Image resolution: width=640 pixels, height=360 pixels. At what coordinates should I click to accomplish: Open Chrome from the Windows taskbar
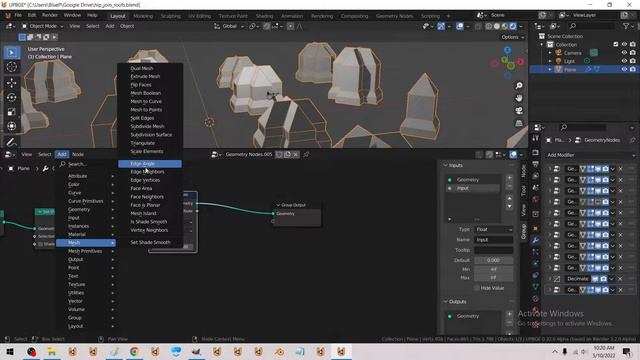(x=134, y=351)
